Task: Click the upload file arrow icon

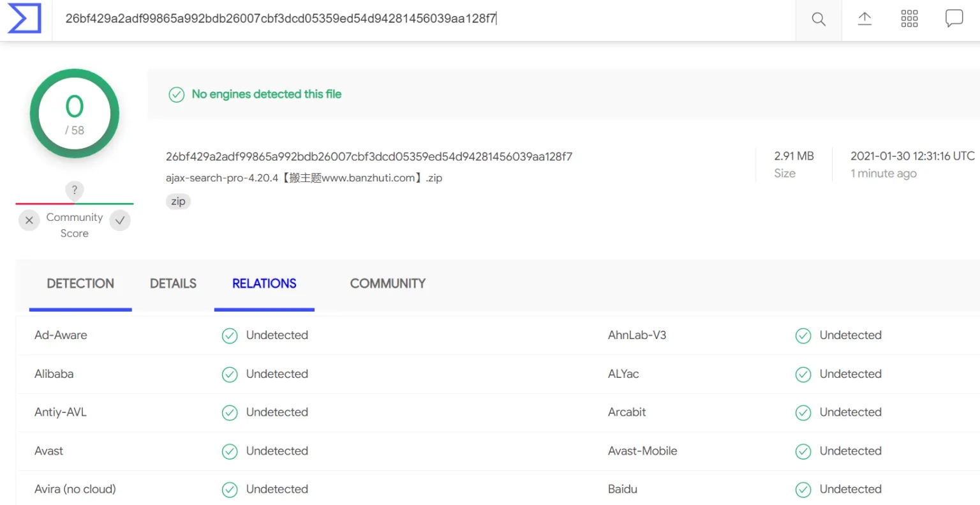Action: point(865,19)
